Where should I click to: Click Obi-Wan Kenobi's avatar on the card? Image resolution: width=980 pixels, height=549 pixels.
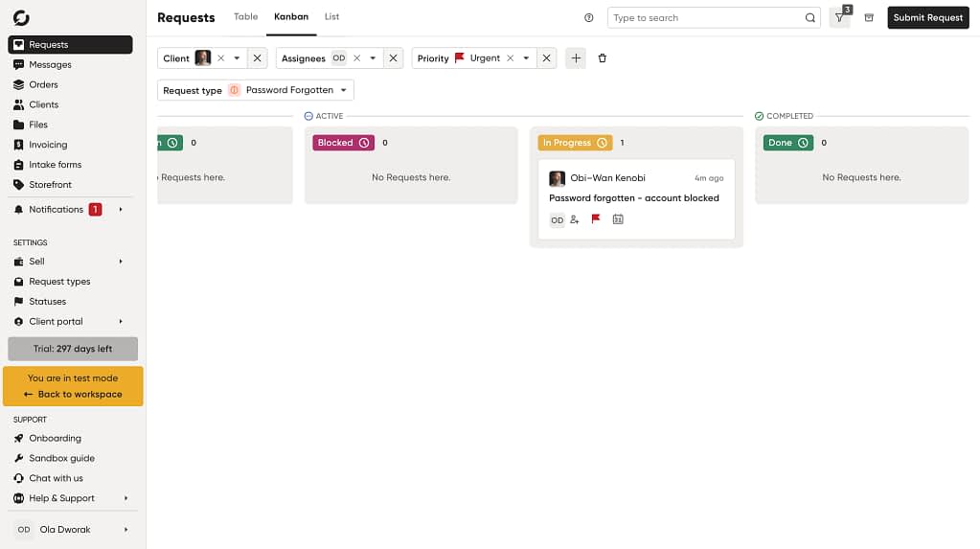pos(557,179)
